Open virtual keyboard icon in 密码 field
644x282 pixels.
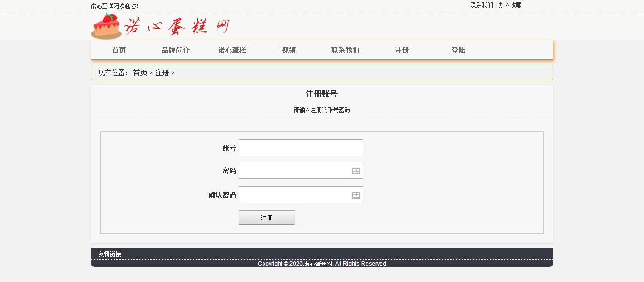click(x=356, y=171)
